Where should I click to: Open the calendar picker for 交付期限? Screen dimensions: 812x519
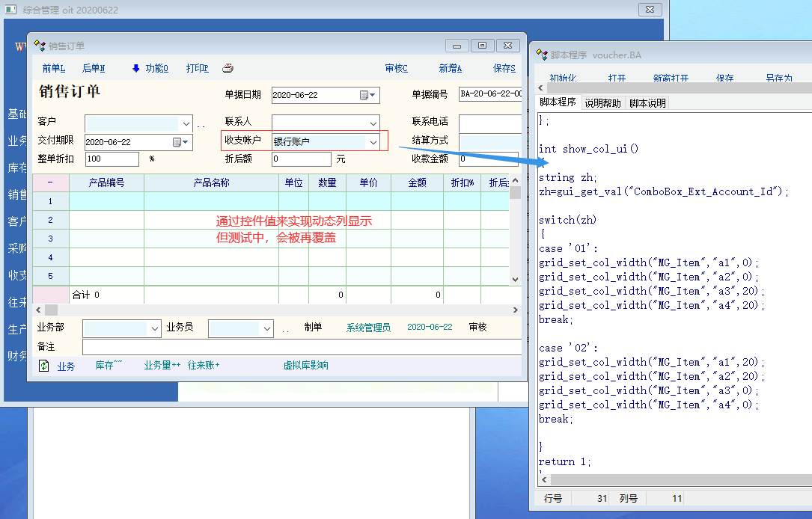pos(178,142)
